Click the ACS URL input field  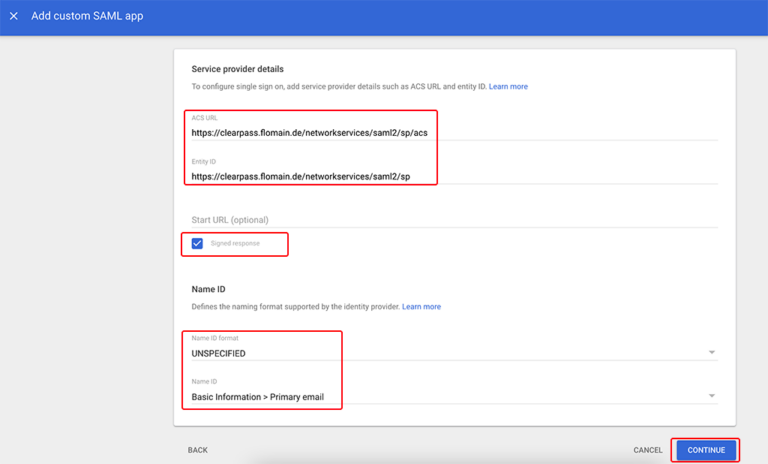tap(455, 133)
